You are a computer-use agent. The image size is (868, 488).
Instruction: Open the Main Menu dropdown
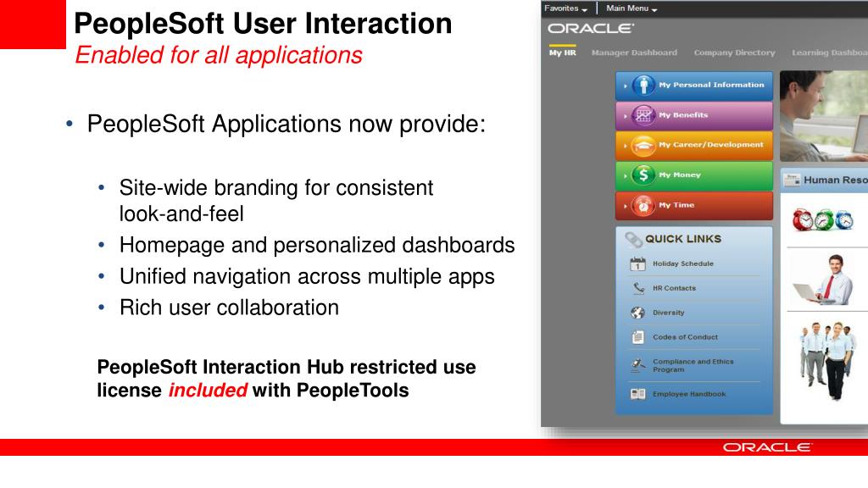click(631, 8)
